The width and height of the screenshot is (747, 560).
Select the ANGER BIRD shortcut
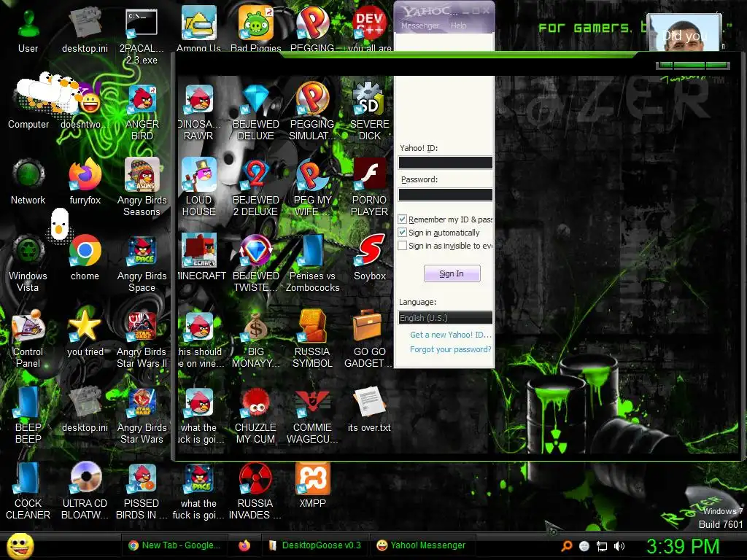(142, 112)
